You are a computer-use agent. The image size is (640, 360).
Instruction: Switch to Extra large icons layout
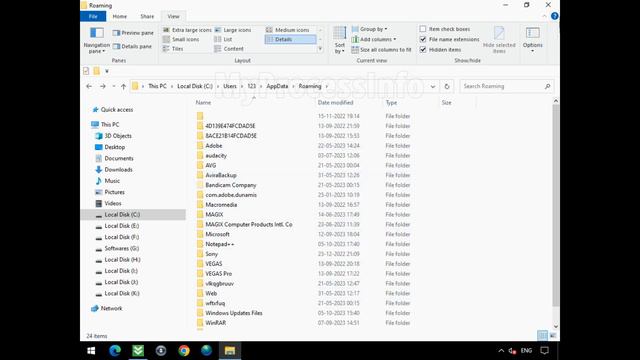[x=187, y=30]
